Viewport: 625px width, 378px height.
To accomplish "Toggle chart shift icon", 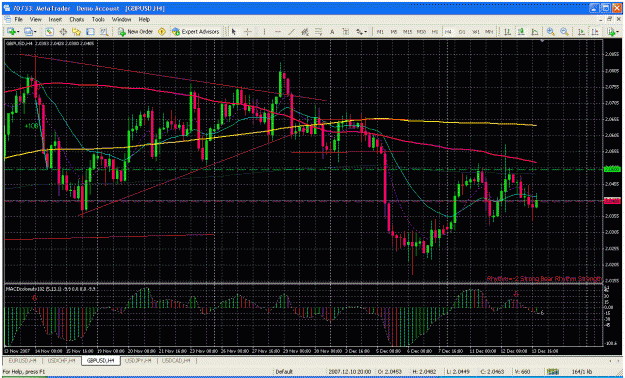I will [x=595, y=32].
